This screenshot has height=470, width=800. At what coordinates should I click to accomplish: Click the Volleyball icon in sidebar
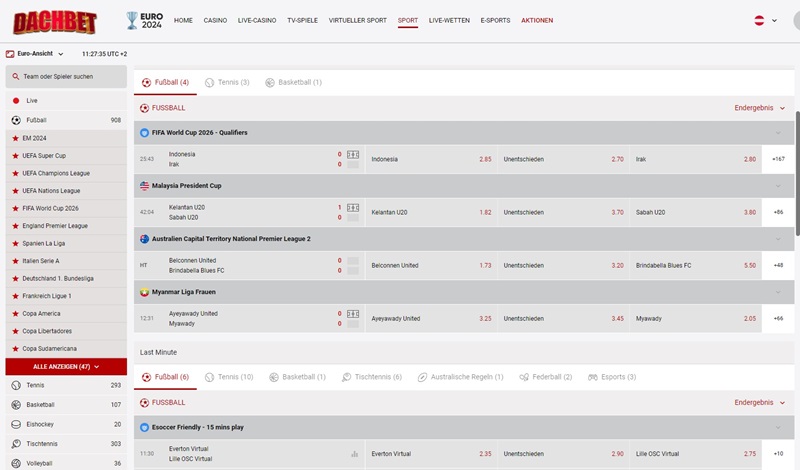click(x=16, y=463)
